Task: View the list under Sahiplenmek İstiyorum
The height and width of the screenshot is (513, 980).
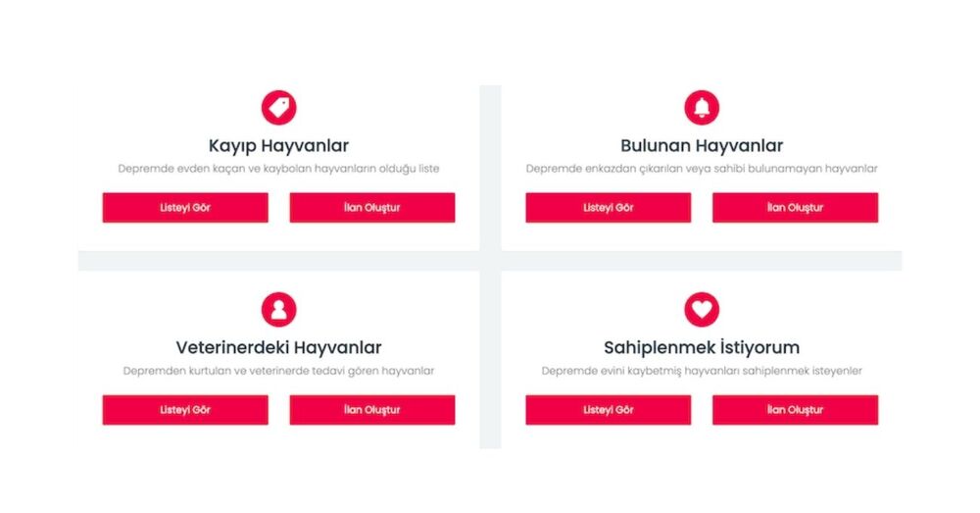Action: click(x=609, y=410)
